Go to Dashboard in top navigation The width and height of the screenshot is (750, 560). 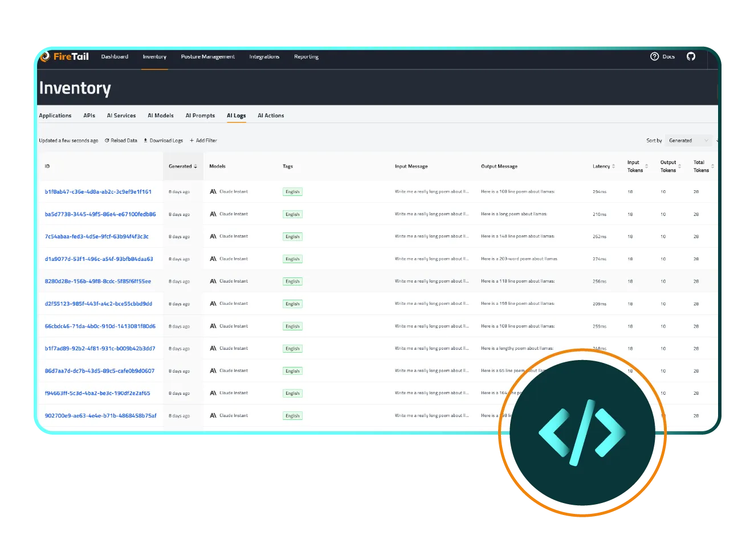pos(115,56)
